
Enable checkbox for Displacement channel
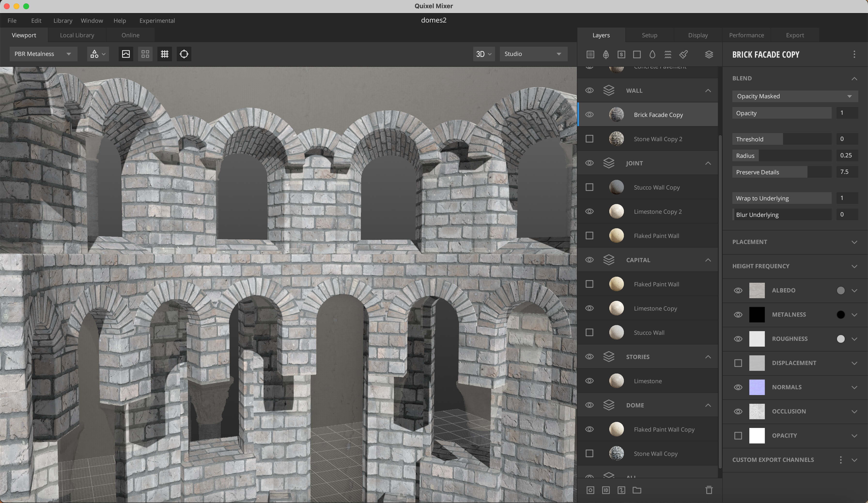coord(738,362)
